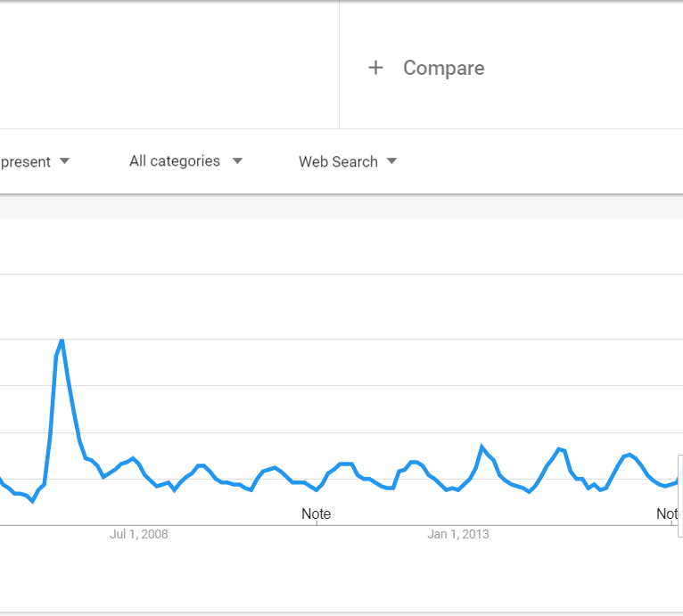Click the arrow icon beside Web Search
Viewport: 683px width, 616px height.
pos(391,161)
